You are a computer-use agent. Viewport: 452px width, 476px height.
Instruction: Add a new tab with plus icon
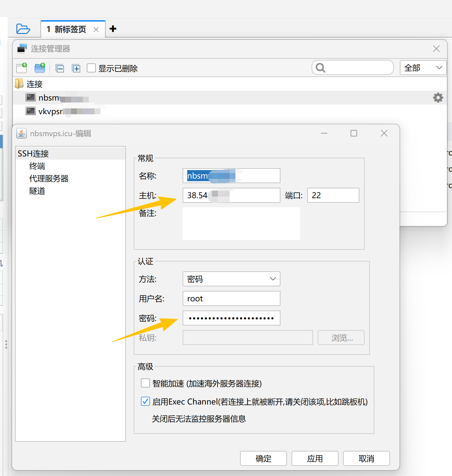[x=113, y=29]
